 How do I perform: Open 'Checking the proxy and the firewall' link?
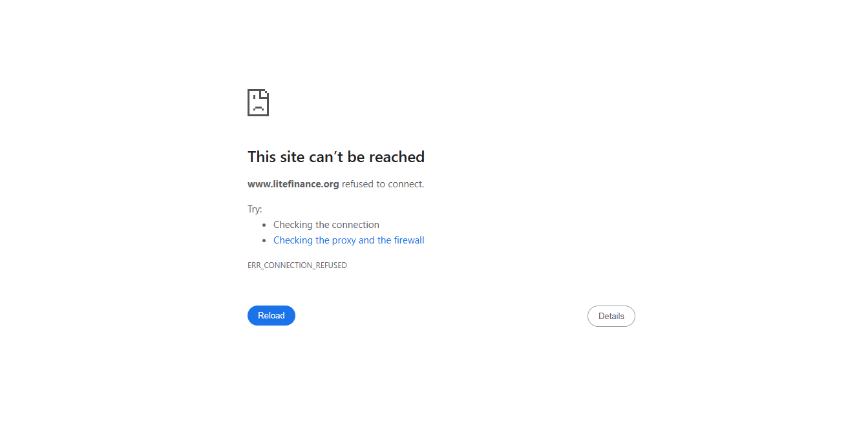pyautogui.click(x=349, y=240)
